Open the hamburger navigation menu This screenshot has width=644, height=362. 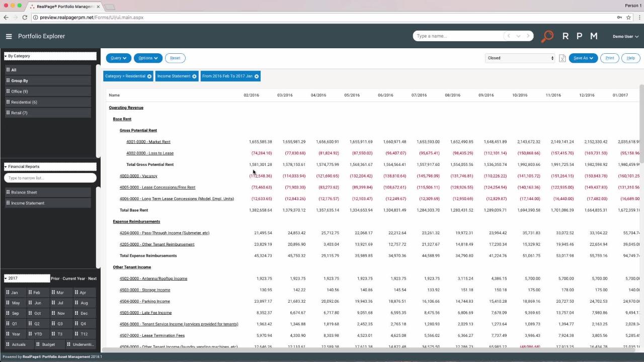9,36
